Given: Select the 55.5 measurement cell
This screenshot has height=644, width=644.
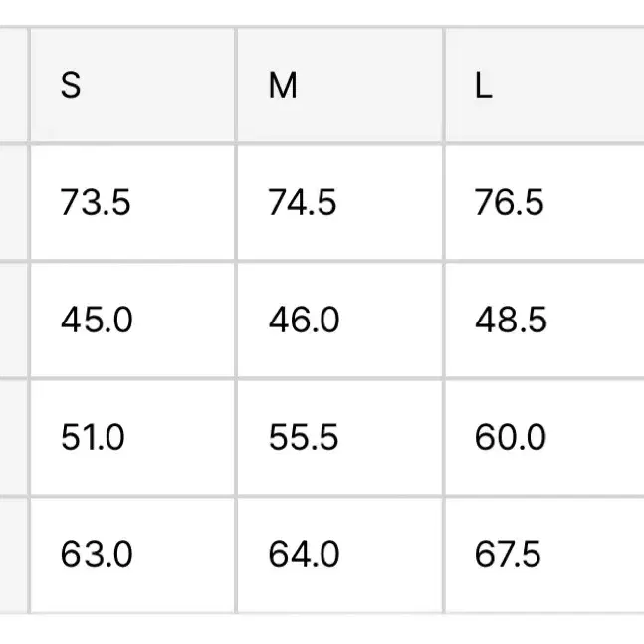Looking at the screenshot, I should click(x=340, y=437).
